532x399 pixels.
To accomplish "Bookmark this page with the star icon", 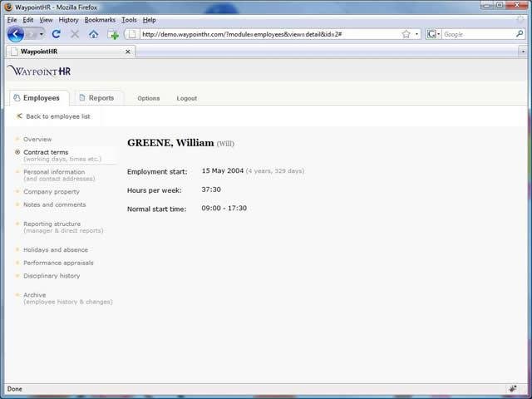I will coord(406,34).
